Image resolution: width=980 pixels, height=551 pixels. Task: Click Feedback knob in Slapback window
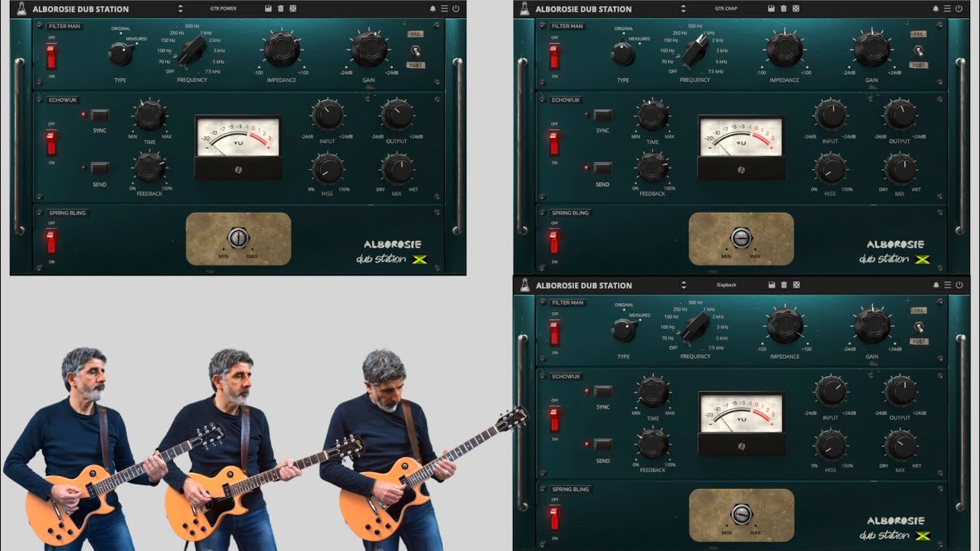(653, 443)
